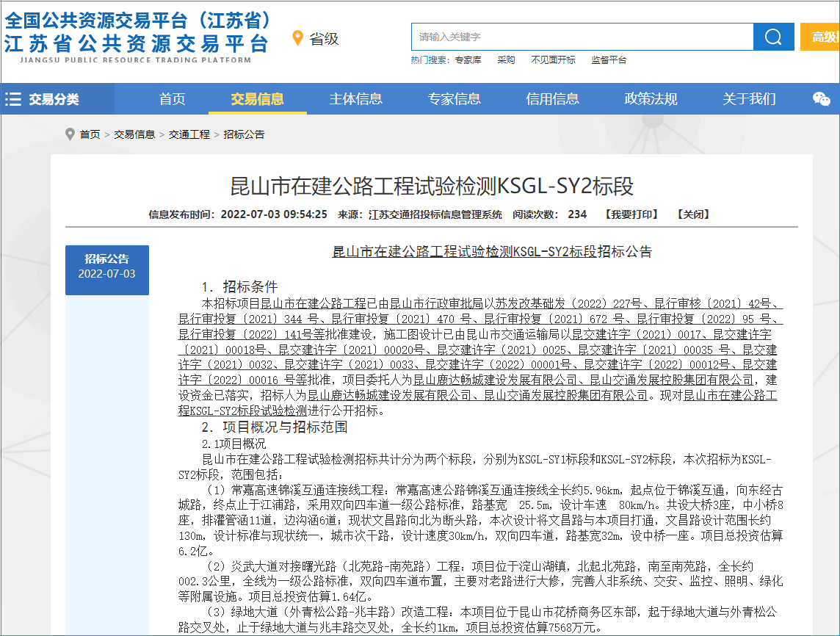Screen dimensions: 840x636
Task: Open the 主体信息 navigation tab
Action: pyautogui.click(x=356, y=99)
